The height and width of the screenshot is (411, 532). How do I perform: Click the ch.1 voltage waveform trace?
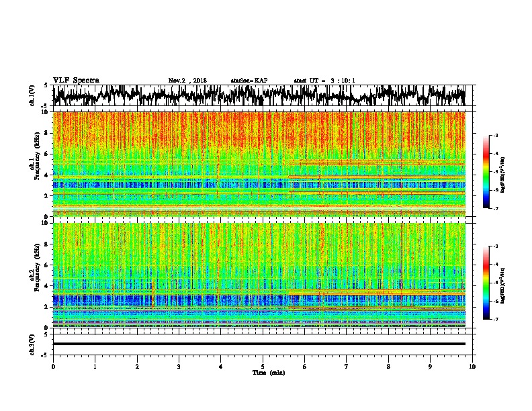pyautogui.click(x=259, y=95)
